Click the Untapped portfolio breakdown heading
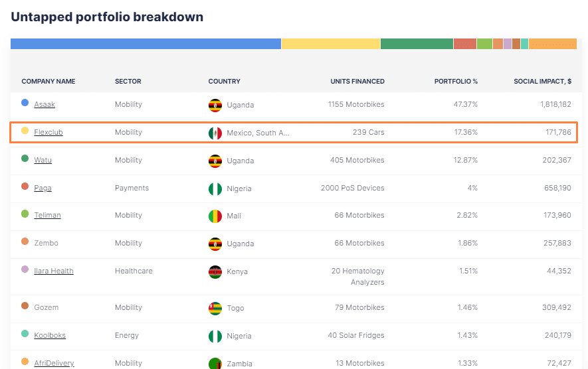Image resolution: width=588 pixels, height=369 pixels. tap(107, 17)
